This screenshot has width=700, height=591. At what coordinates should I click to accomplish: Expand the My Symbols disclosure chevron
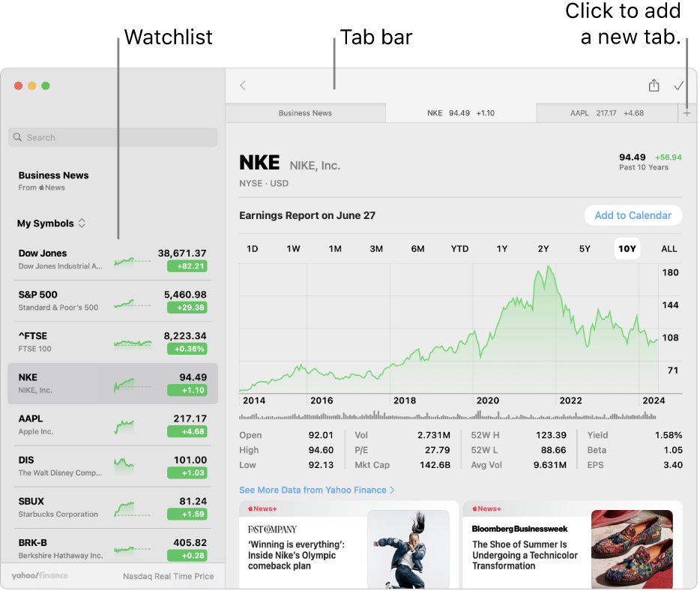(82, 223)
